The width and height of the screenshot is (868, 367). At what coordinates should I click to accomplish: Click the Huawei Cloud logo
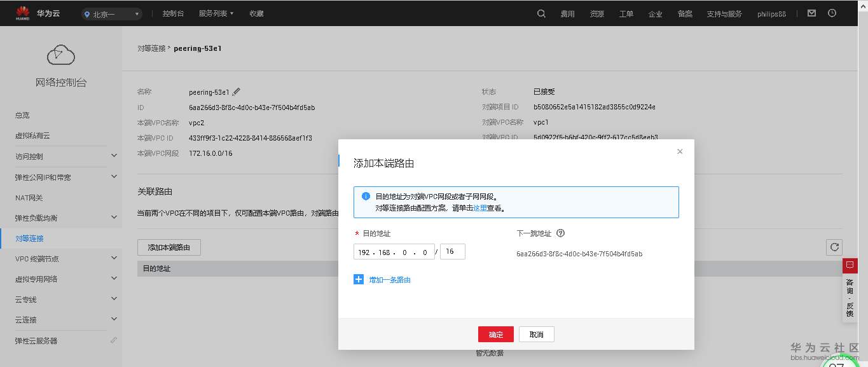[x=39, y=13]
